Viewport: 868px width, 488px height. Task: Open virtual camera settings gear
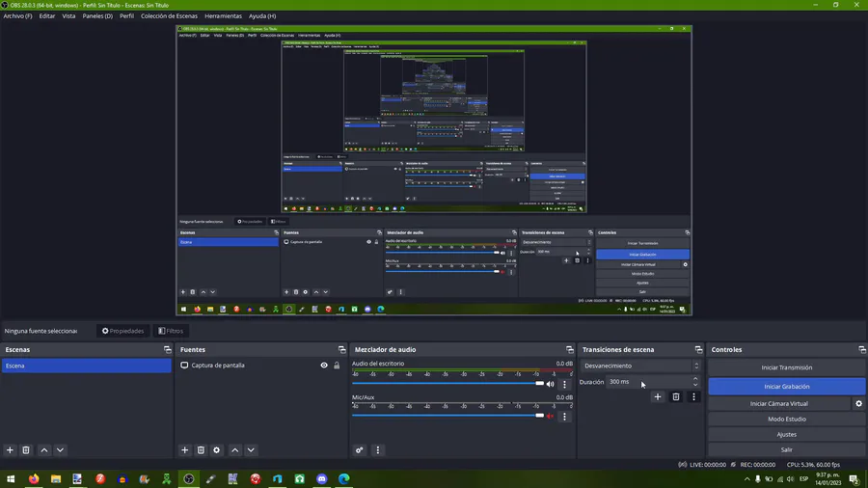(x=859, y=403)
